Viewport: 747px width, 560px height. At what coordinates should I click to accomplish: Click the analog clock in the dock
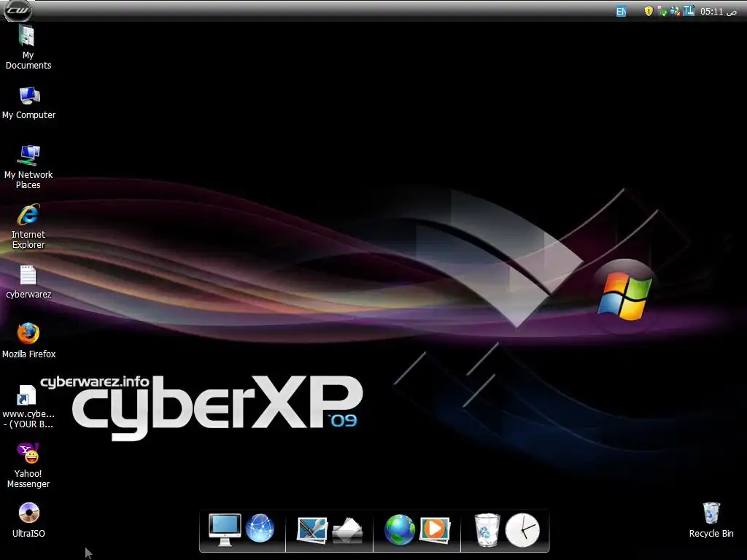point(522,530)
